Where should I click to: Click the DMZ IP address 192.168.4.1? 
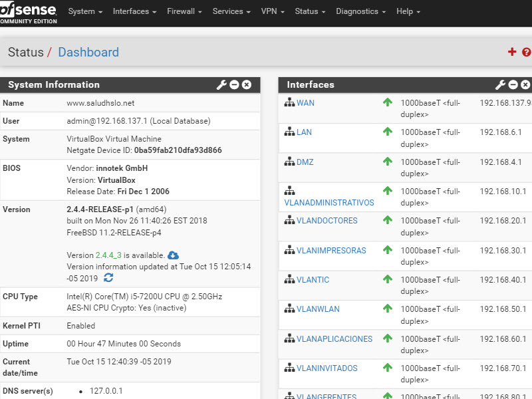(501, 162)
